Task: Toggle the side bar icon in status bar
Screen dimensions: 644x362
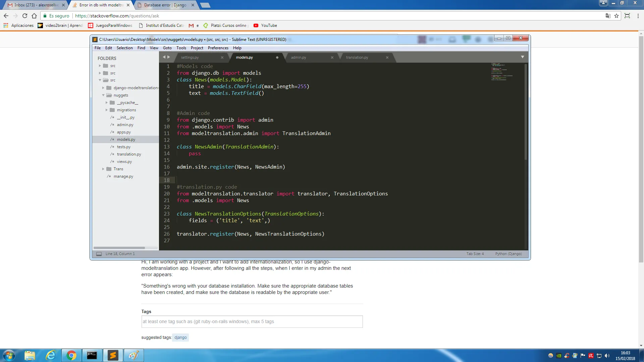Action: click(x=99, y=254)
